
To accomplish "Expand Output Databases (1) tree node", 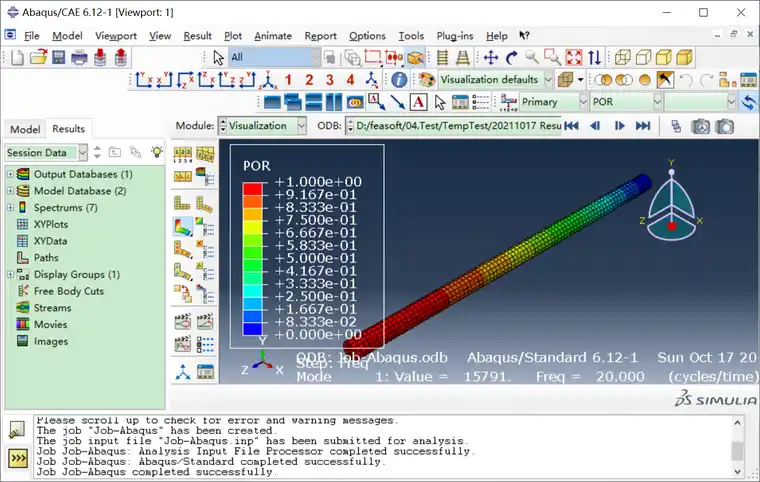I will coord(10,174).
